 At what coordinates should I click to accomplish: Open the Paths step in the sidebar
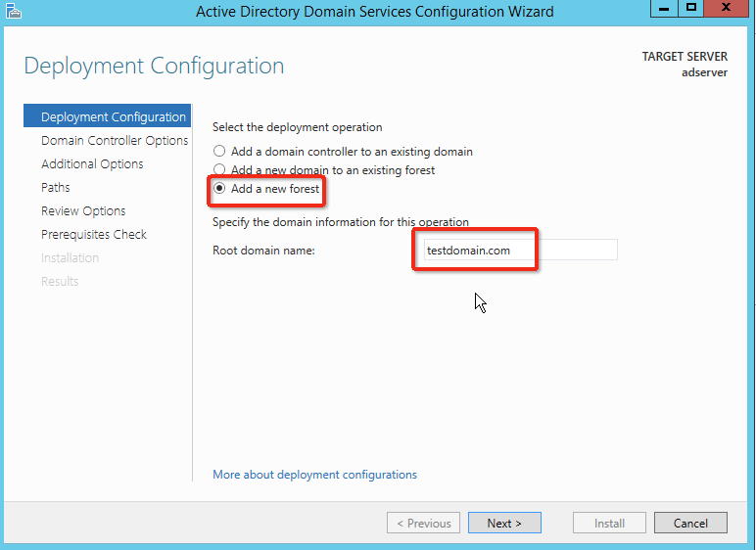point(56,188)
